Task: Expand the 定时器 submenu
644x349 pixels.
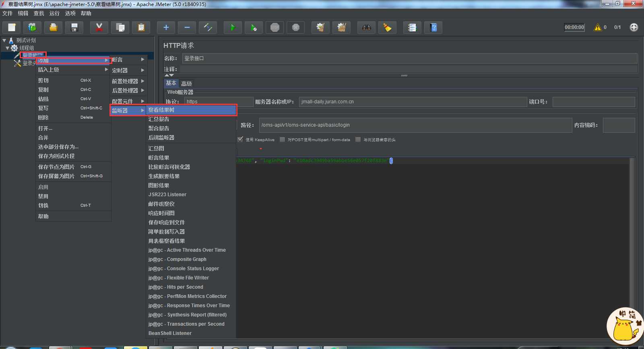Action: point(128,70)
